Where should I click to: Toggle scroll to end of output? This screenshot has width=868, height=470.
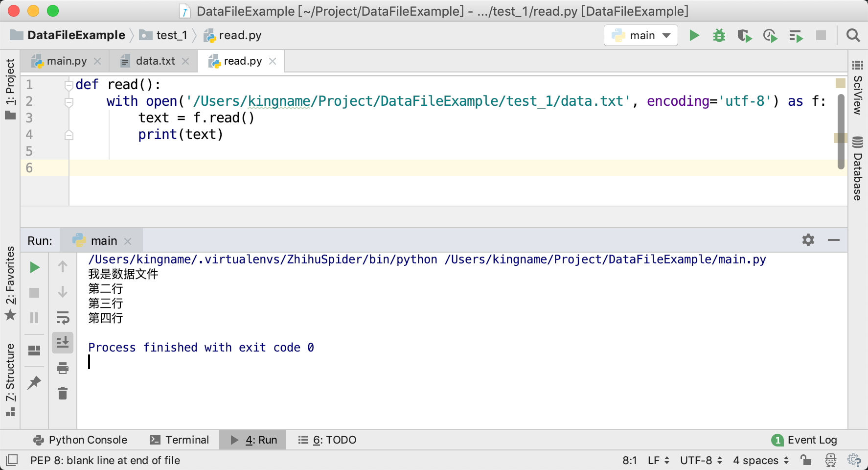tap(63, 343)
